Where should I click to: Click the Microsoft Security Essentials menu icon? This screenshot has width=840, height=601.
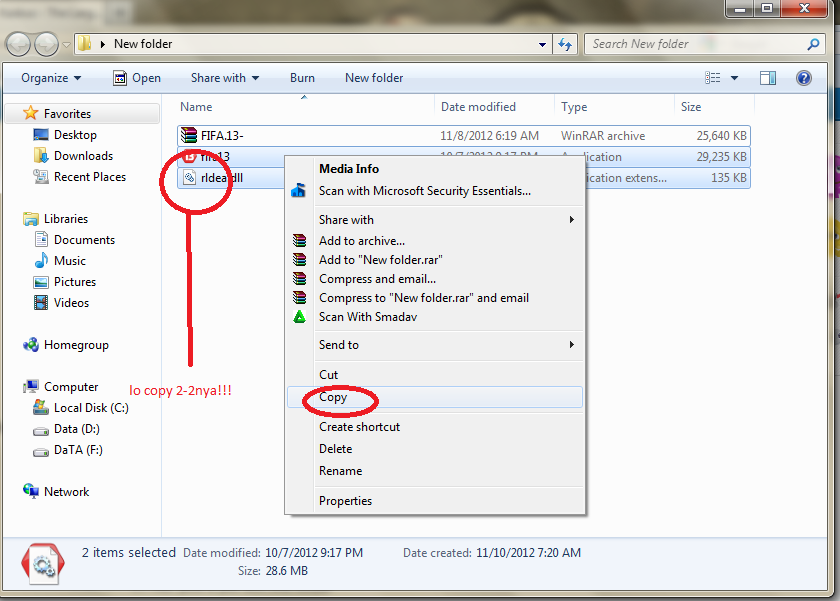[x=298, y=190]
